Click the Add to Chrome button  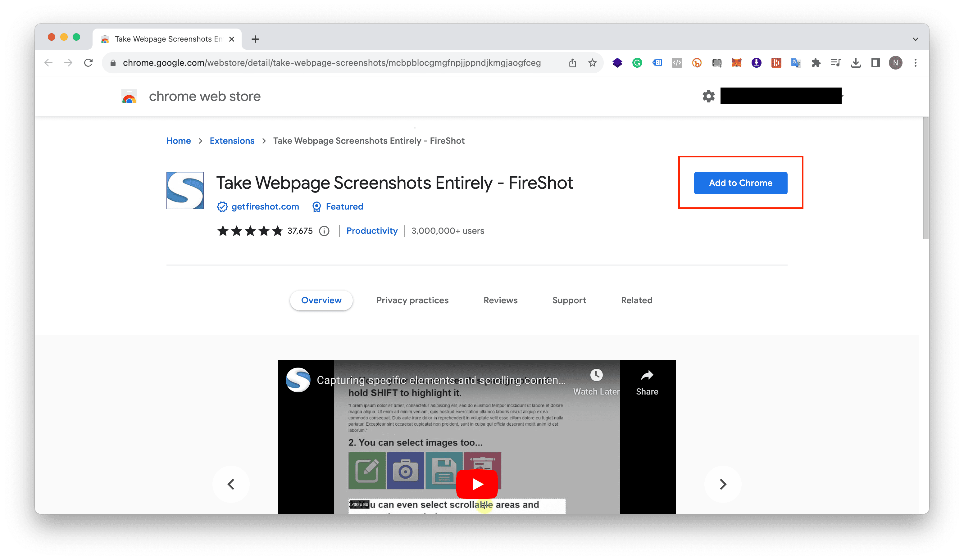click(740, 183)
